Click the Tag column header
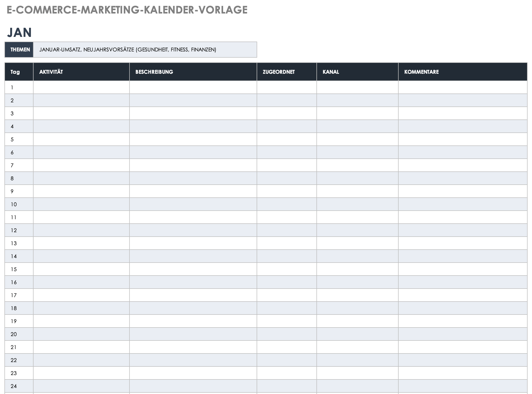This screenshot has width=532, height=394. 19,72
